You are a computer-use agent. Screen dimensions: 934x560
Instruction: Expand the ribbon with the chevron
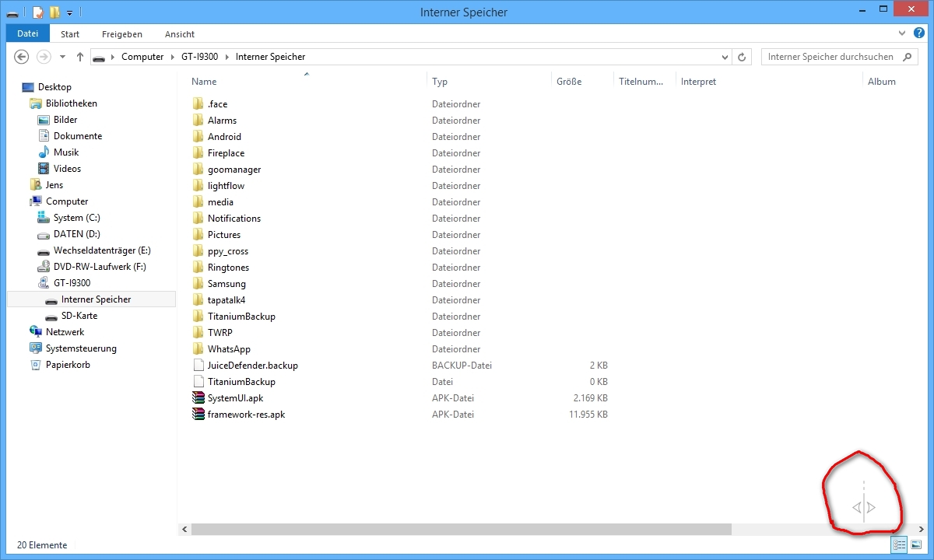pyautogui.click(x=902, y=33)
